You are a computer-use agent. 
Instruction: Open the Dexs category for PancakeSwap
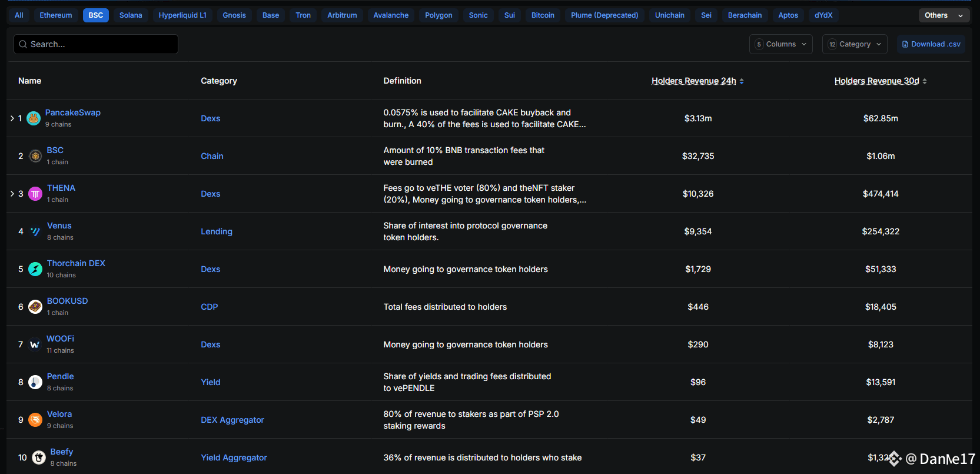[x=211, y=118]
